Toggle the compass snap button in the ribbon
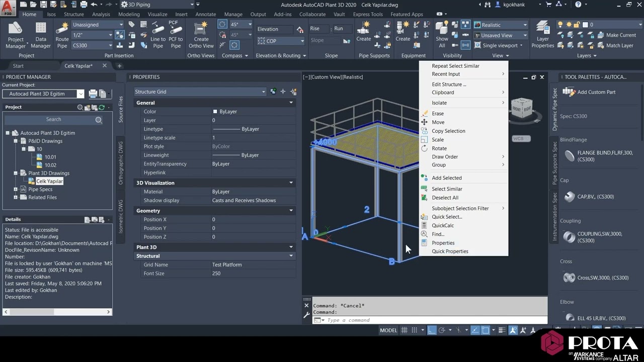 [222, 35]
